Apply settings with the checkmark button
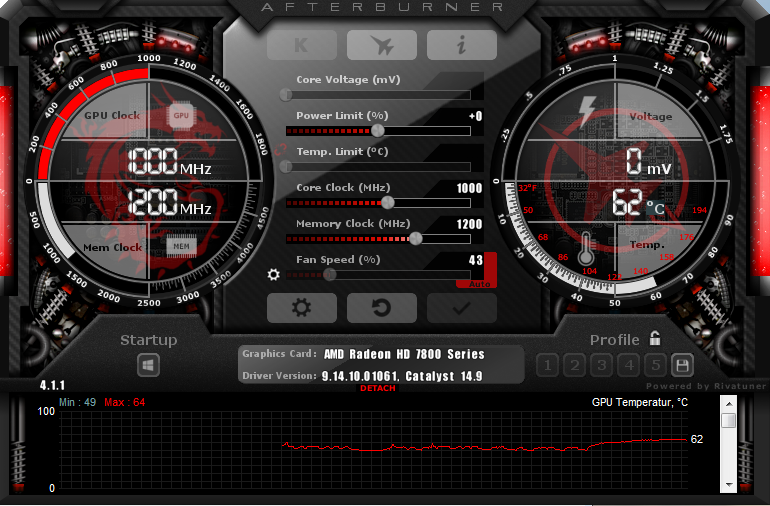The width and height of the screenshot is (770, 506). 462,308
